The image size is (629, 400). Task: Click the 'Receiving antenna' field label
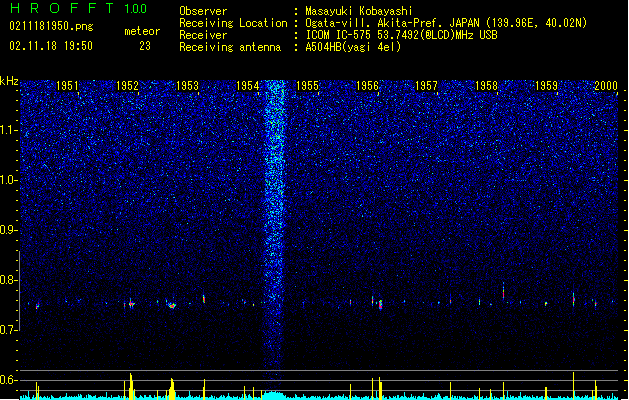click(x=230, y=47)
